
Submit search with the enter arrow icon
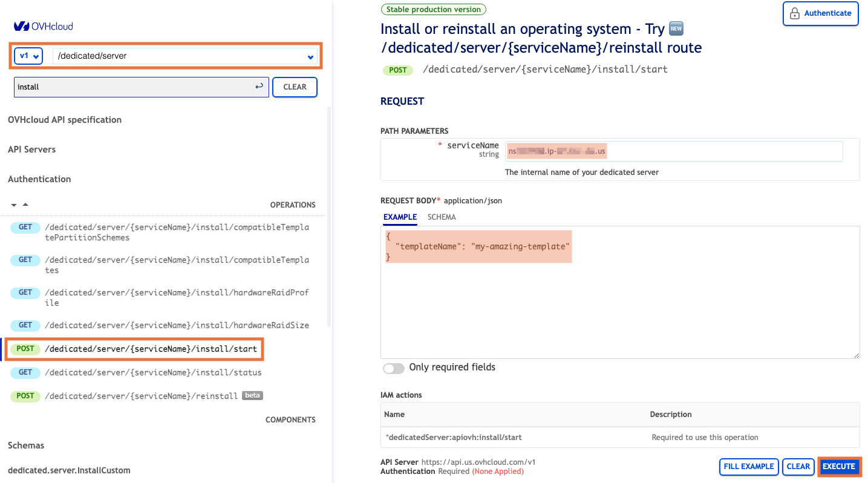[x=259, y=87]
